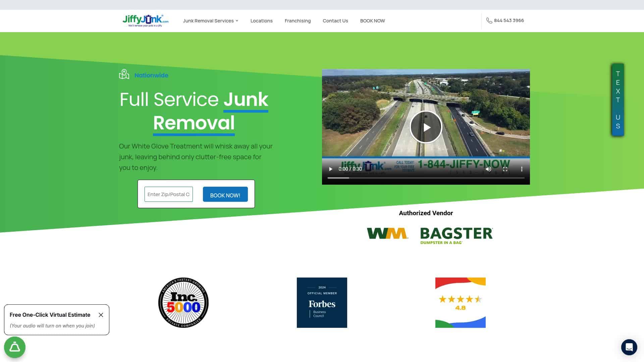Click the BOOK NOW! button in hero section
644x362 pixels.
(225, 194)
